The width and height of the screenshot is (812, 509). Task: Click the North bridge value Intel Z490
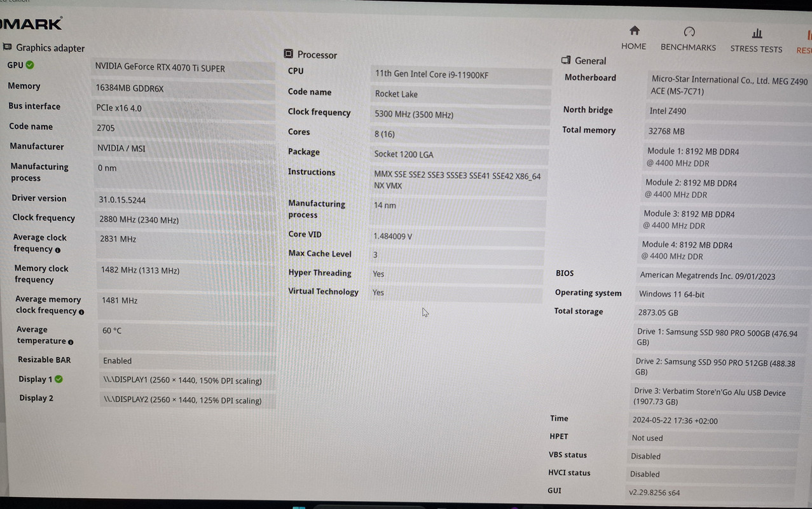[x=668, y=111]
